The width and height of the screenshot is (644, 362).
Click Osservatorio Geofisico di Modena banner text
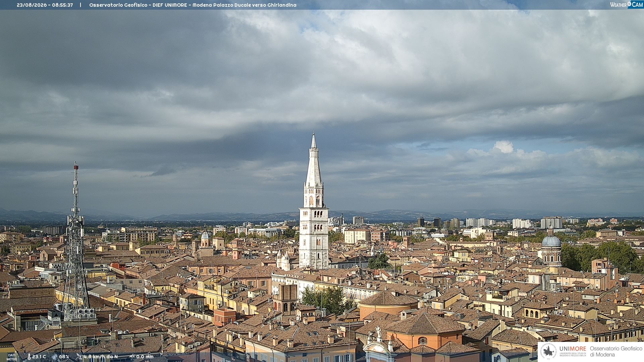pyautogui.click(x=616, y=351)
